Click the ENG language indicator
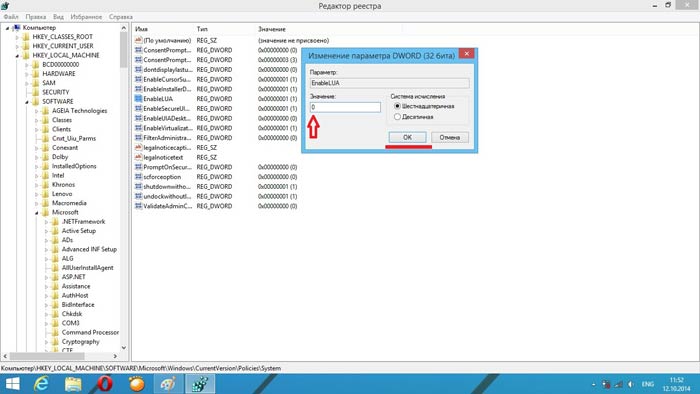This screenshot has width=700, height=394. coord(648,384)
